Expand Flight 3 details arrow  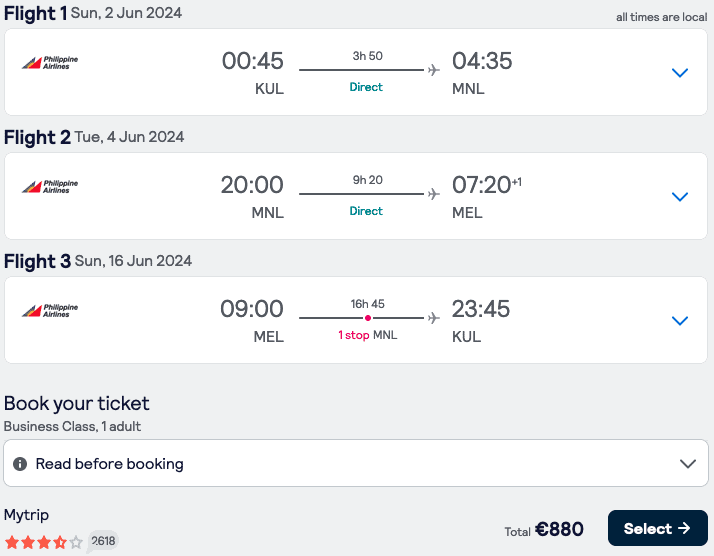click(680, 321)
